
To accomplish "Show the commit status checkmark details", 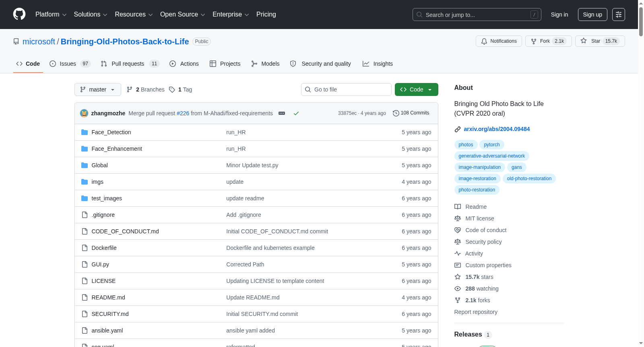I will pyautogui.click(x=296, y=113).
